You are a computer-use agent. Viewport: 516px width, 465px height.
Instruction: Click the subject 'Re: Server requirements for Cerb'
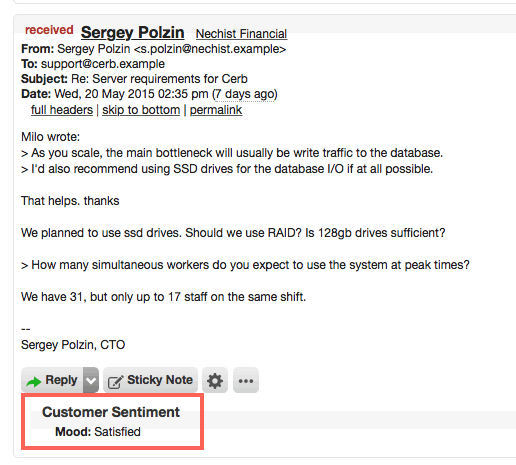click(x=159, y=79)
